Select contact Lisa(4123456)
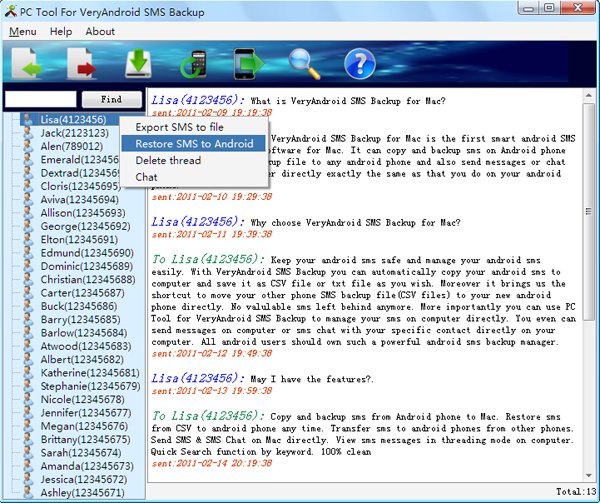600x503 pixels. point(73,120)
